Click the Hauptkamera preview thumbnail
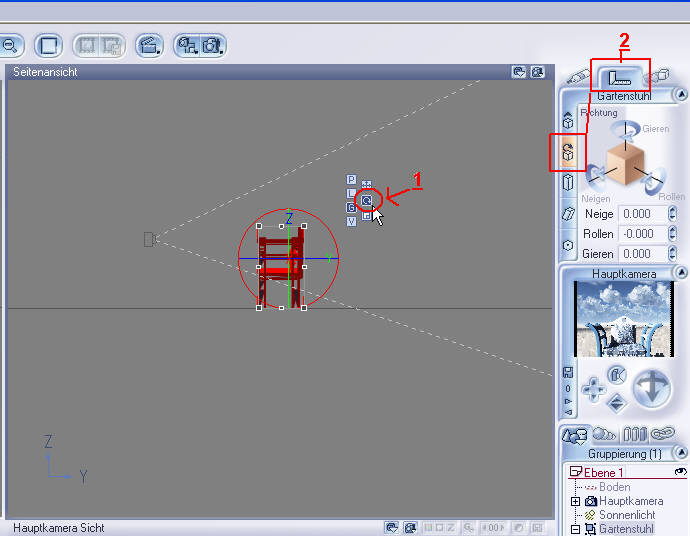This screenshot has width=690, height=536. pos(624,319)
